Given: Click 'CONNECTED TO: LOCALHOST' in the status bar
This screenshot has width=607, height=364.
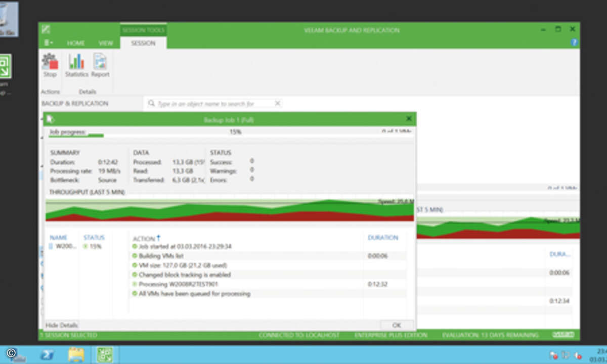Looking at the screenshot, I should pyautogui.click(x=299, y=335).
